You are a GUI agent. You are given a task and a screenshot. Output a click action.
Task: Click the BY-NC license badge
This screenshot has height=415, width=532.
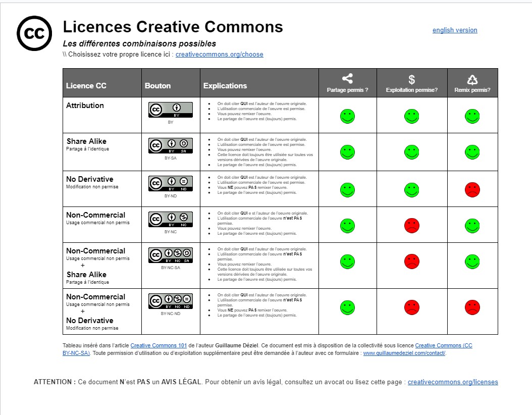click(170, 219)
